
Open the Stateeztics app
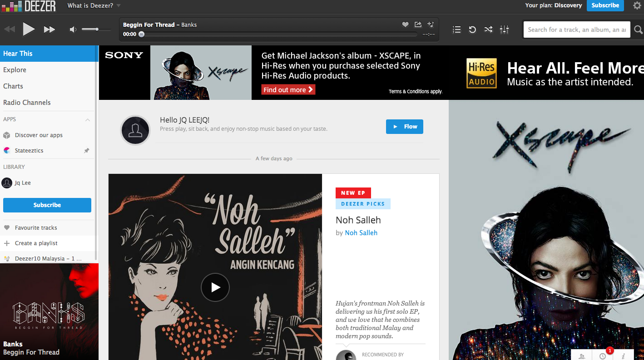(29, 151)
